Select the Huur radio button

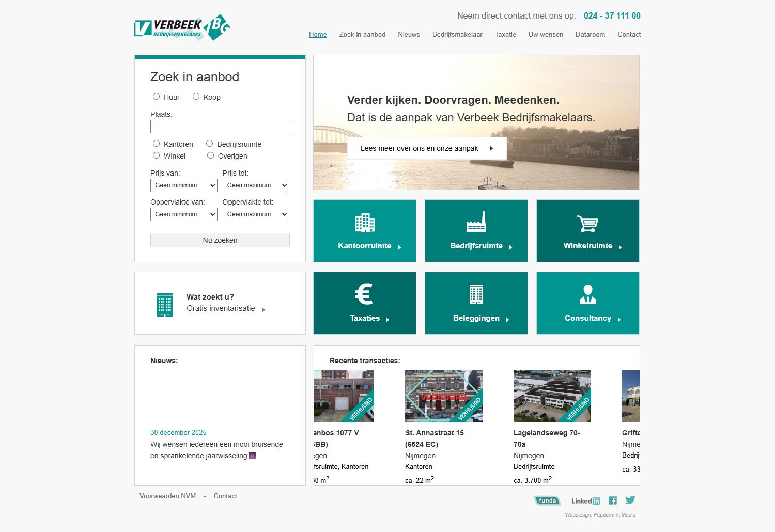[x=156, y=96]
